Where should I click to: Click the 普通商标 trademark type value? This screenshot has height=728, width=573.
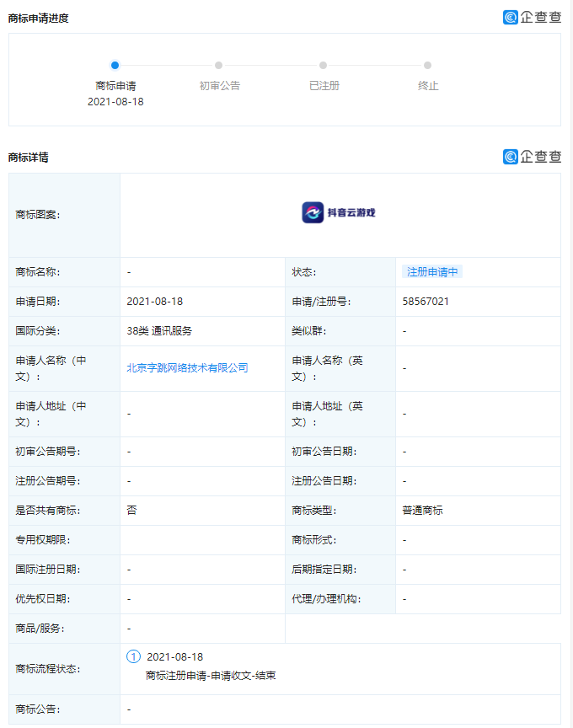pos(422,510)
